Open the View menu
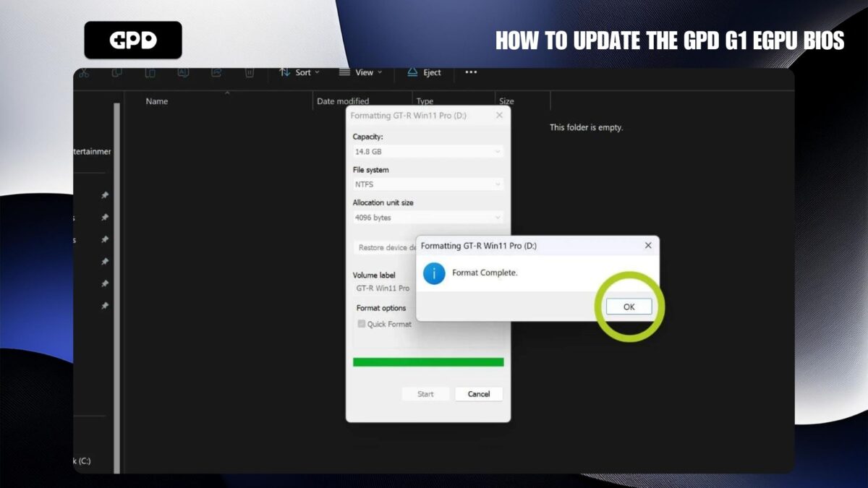868x488 pixels. coord(361,72)
